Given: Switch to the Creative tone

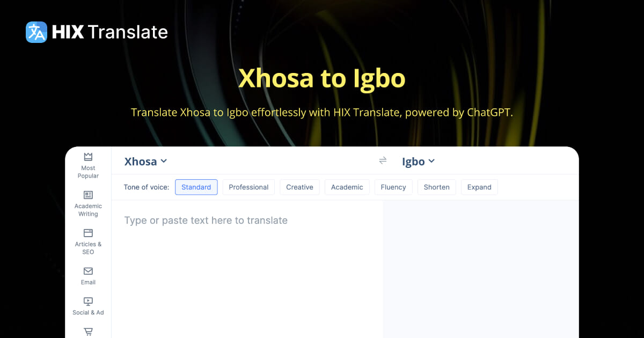Looking at the screenshot, I should pyautogui.click(x=299, y=187).
